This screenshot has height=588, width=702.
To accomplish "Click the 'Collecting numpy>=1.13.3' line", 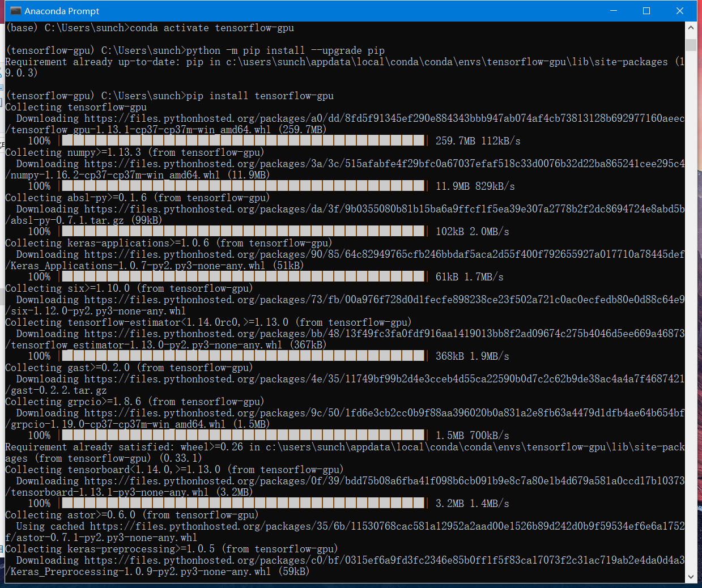I will (x=135, y=152).
